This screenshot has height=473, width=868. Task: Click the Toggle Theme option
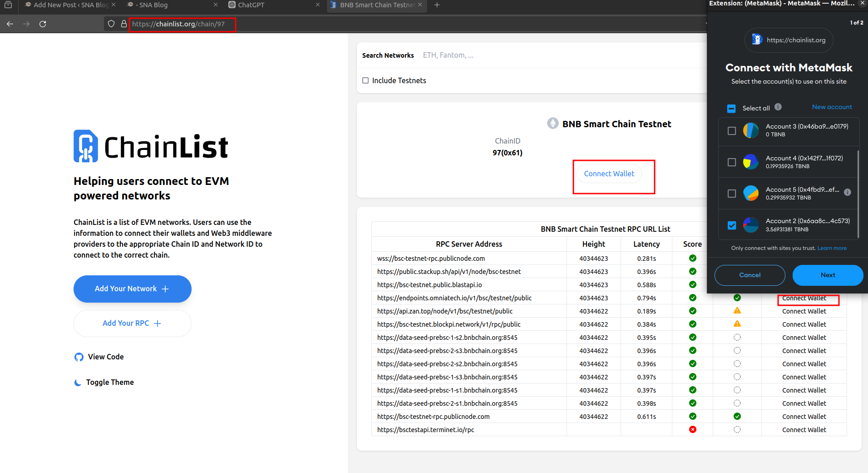(104, 383)
